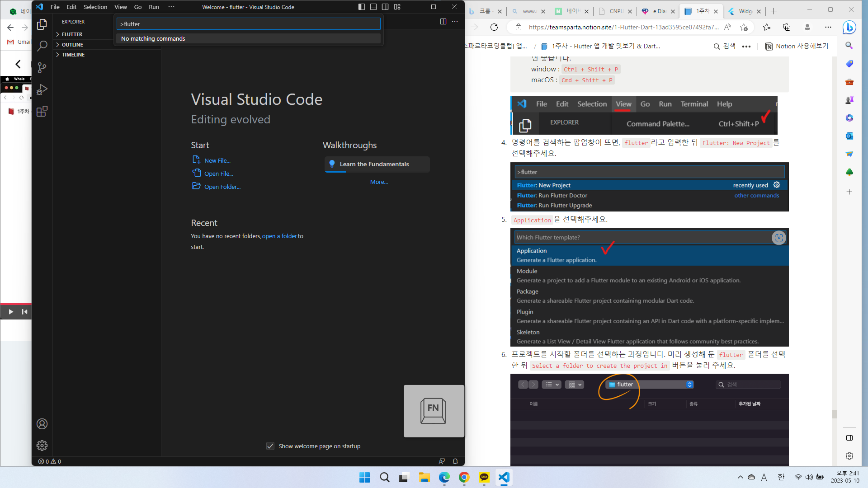Open Edge profile icon
Image resolution: width=868 pixels, height=488 pixels.
point(807,27)
